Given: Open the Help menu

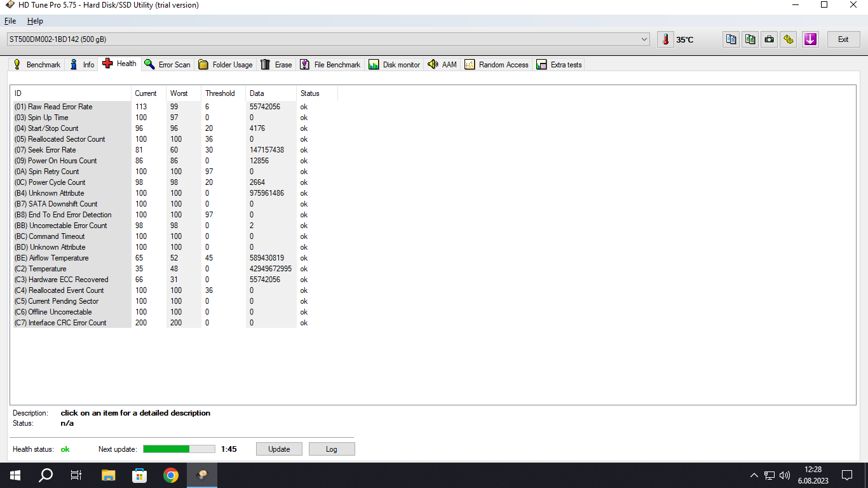Looking at the screenshot, I should [x=35, y=21].
